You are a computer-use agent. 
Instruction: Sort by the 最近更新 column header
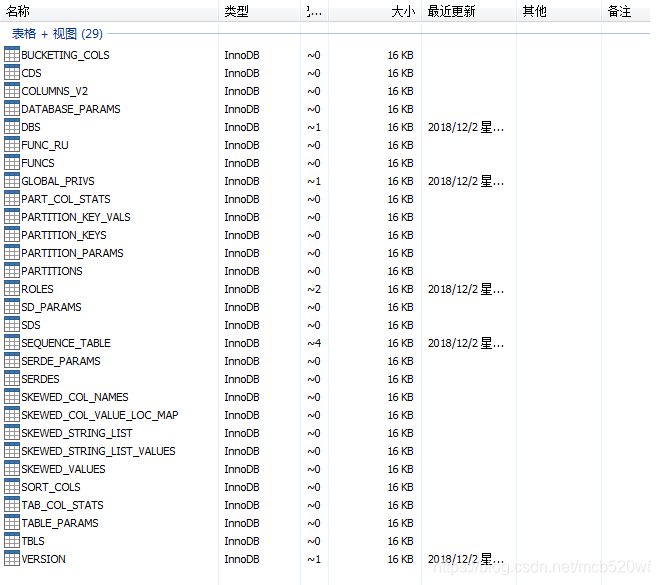pyautogui.click(x=469, y=11)
